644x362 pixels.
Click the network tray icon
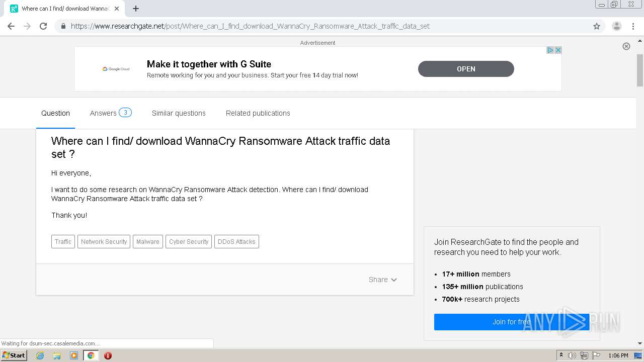584,355
